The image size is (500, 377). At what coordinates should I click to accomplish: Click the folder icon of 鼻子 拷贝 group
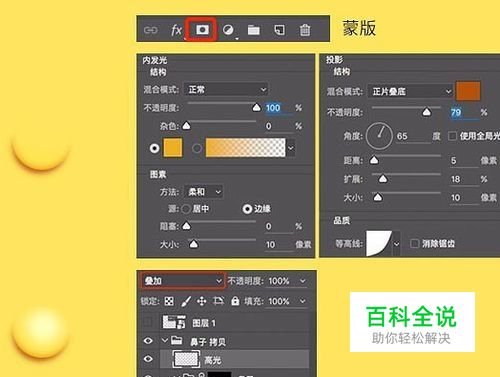(x=176, y=340)
